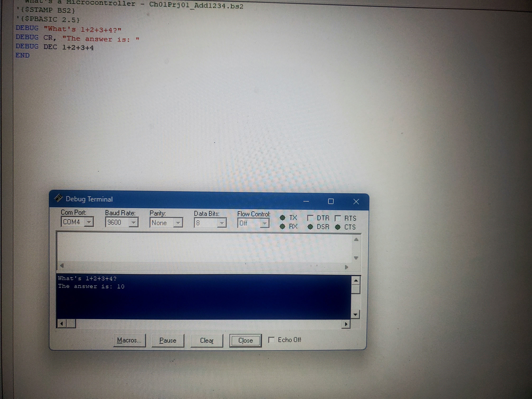Click the receive pane scroll up arrow
The height and width of the screenshot is (399, 532).
pyautogui.click(x=356, y=280)
